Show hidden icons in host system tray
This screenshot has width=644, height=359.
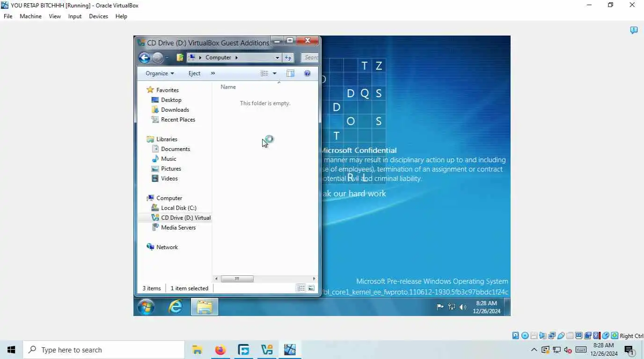coord(534,350)
